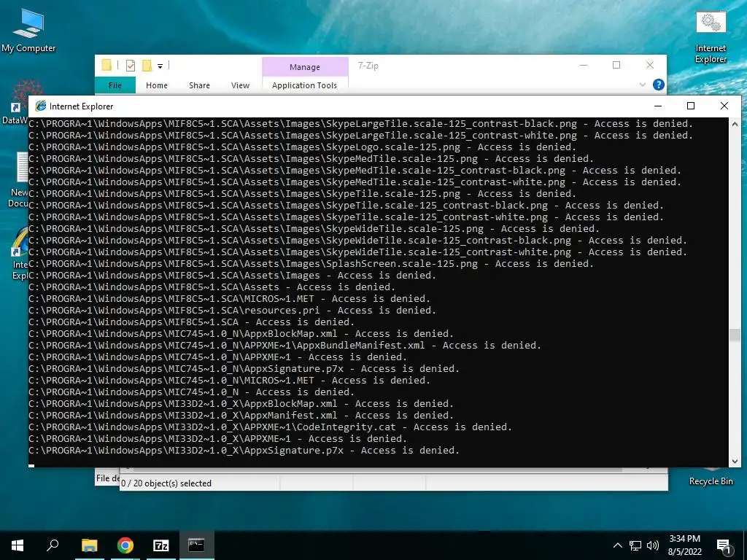Switch to the Share ribbon tab
The height and width of the screenshot is (560, 747).
click(199, 85)
